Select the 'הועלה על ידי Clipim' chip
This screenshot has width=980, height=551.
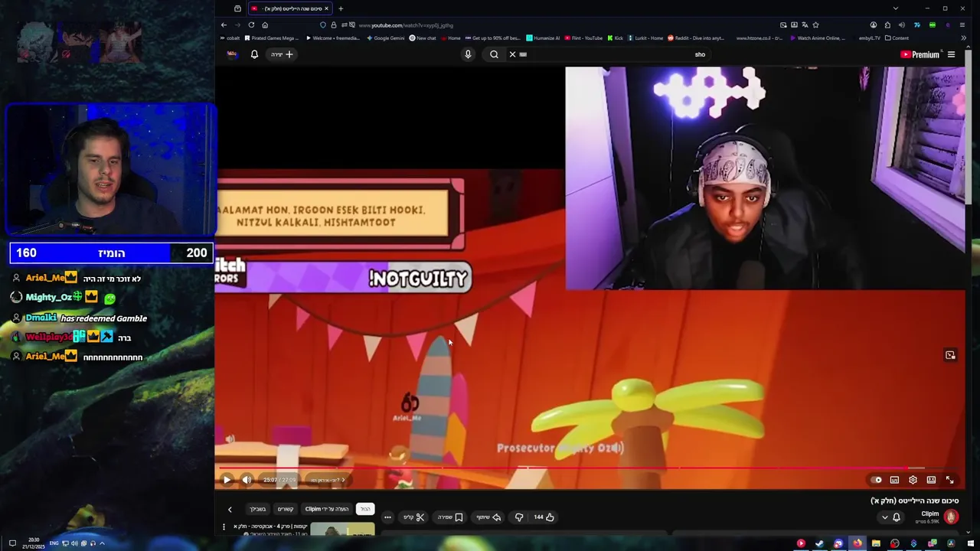click(x=327, y=509)
